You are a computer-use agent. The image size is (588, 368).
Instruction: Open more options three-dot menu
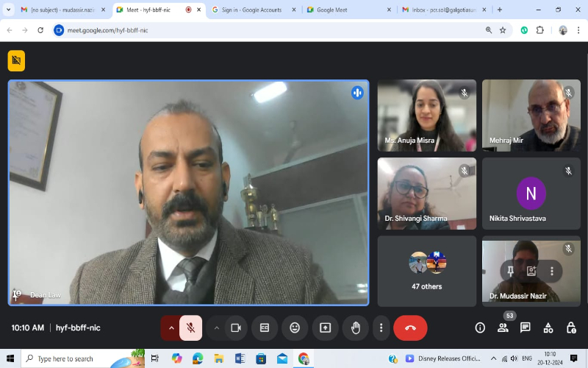pyautogui.click(x=381, y=328)
